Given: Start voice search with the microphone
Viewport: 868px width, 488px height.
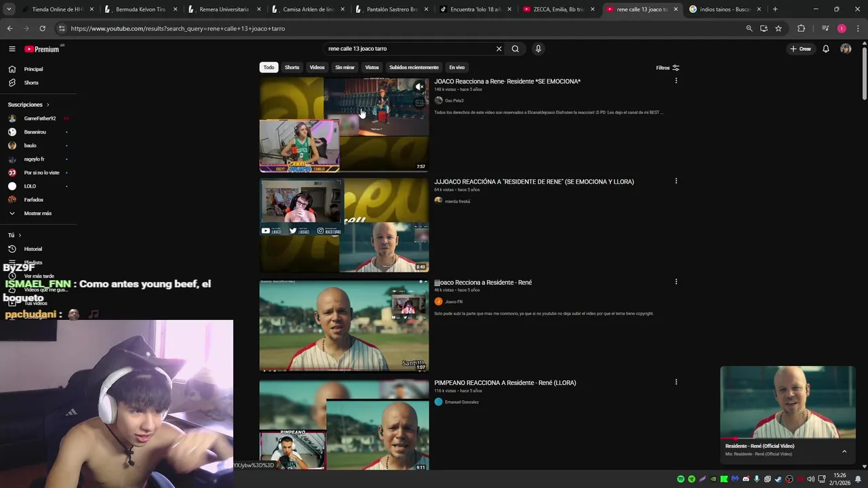Looking at the screenshot, I should pos(538,49).
